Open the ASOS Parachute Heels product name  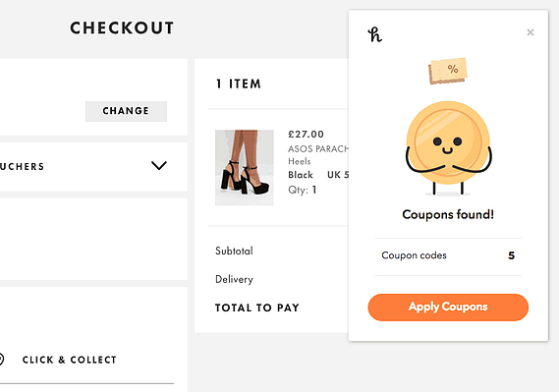318,155
